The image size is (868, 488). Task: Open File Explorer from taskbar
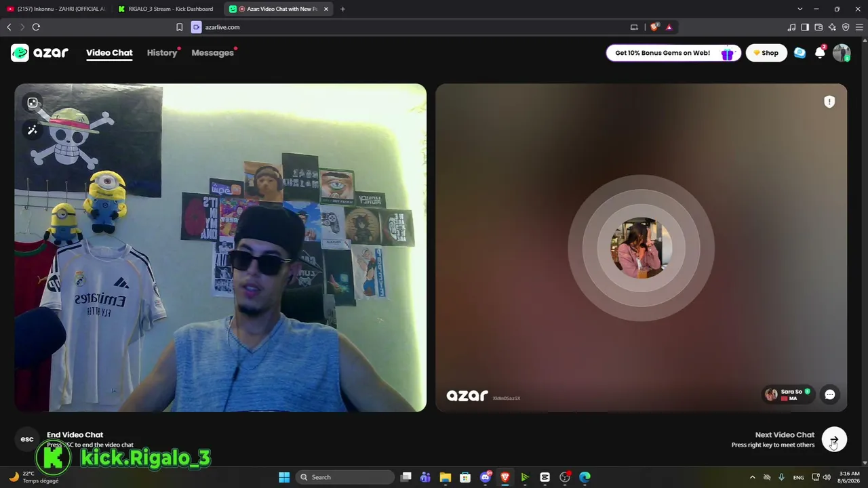tap(445, 477)
